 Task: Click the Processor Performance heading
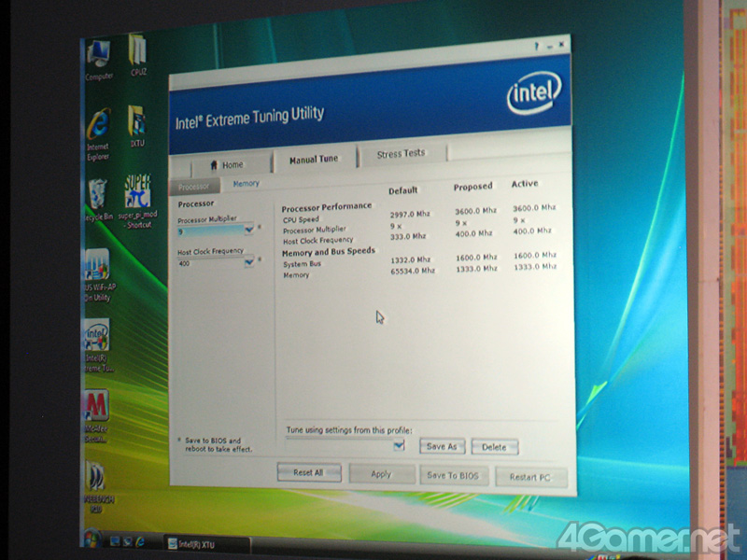pyautogui.click(x=326, y=207)
